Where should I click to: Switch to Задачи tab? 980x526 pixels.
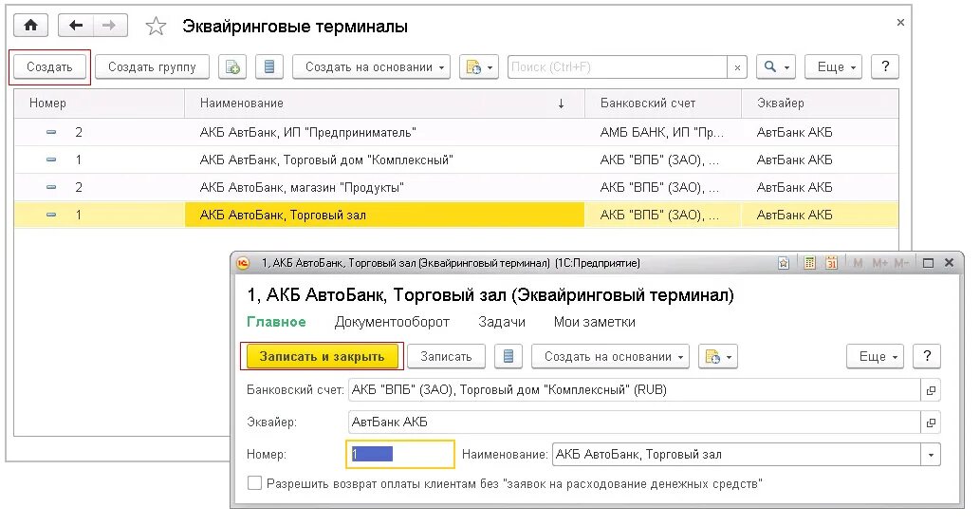[502, 322]
